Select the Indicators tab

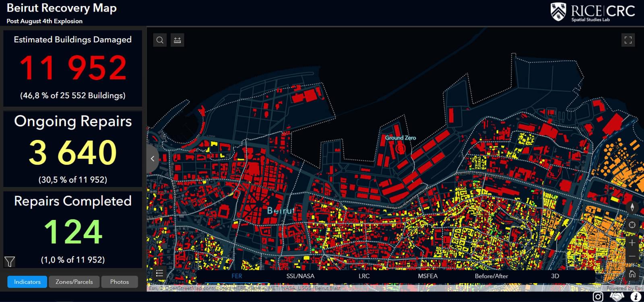(27, 282)
